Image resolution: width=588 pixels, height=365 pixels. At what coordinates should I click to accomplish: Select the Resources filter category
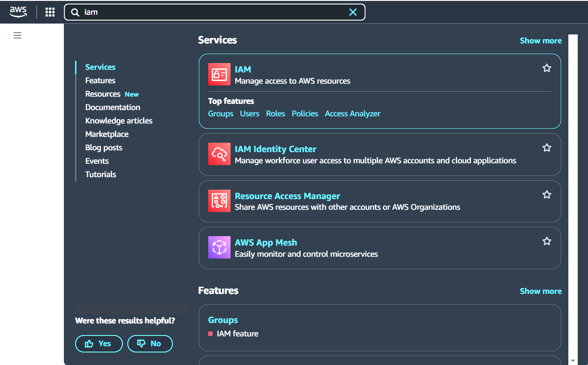(x=103, y=94)
